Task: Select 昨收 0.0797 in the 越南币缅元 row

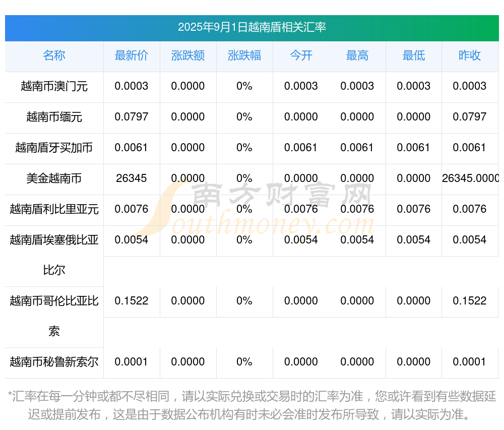Action: coord(470,116)
